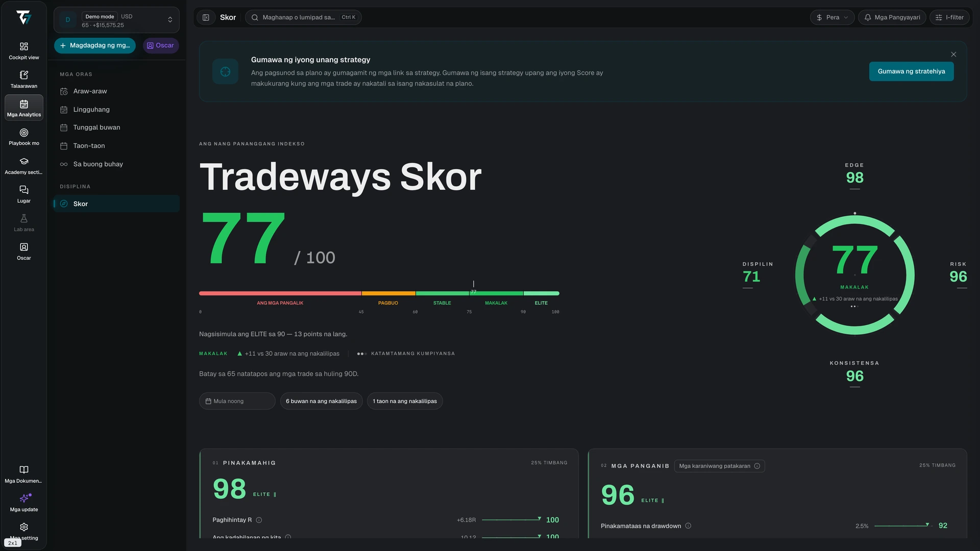Click the Tradeways logo
Viewport: 980px width, 551px height.
point(24,18)
